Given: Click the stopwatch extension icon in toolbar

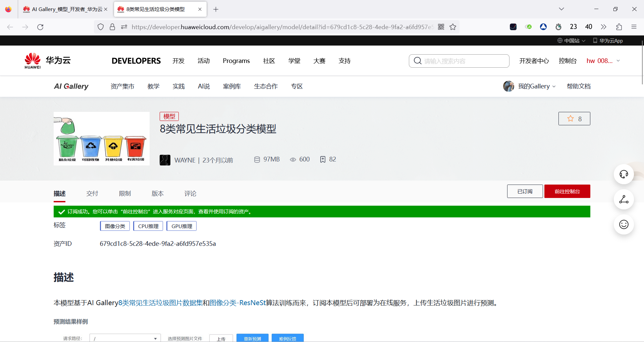Looking at the screenshot, I should pyautogui.click(x=558, y=27).
